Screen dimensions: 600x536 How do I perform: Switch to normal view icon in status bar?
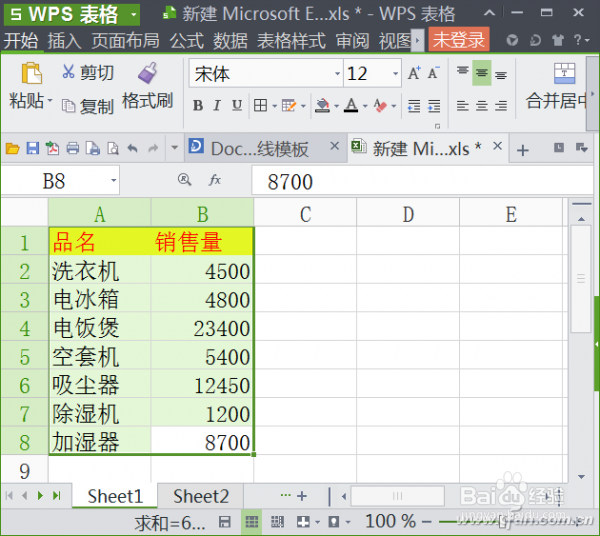[x=251, y=521]
